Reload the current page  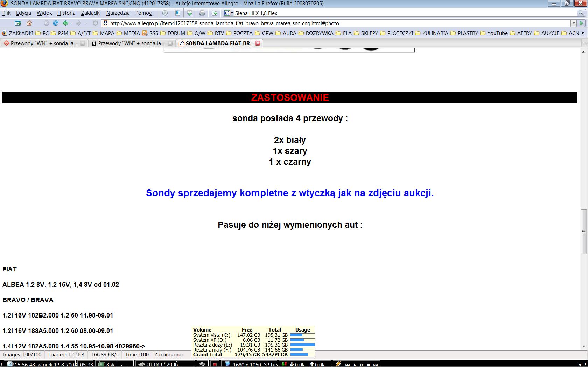click(56, 23)
